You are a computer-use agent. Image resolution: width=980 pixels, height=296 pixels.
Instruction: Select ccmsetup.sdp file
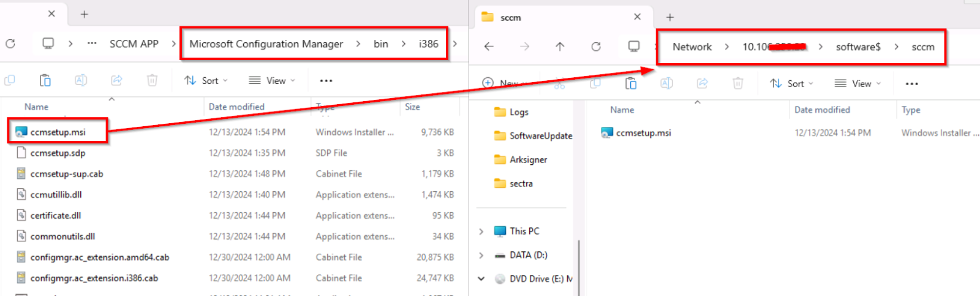click(58, 153)
